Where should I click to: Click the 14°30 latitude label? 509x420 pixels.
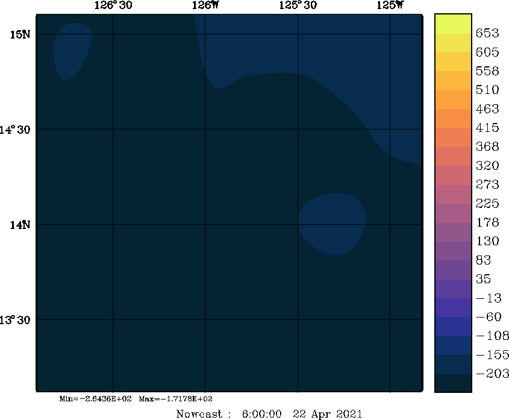coord(15,130)
